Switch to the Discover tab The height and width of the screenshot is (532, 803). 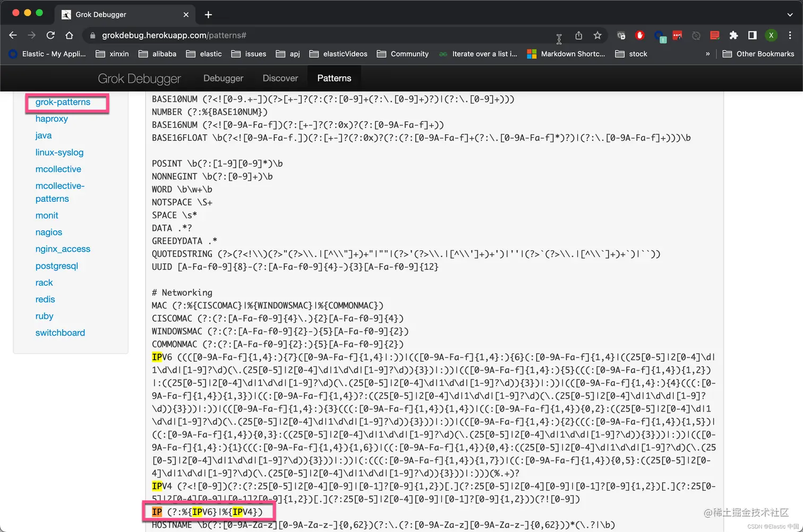(280, 78)
